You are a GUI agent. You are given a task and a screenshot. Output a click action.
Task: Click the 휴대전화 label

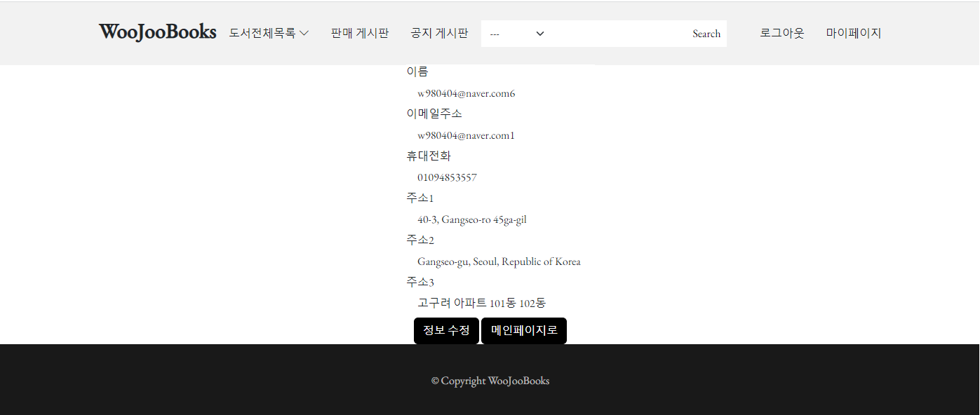tap(429, 156)
